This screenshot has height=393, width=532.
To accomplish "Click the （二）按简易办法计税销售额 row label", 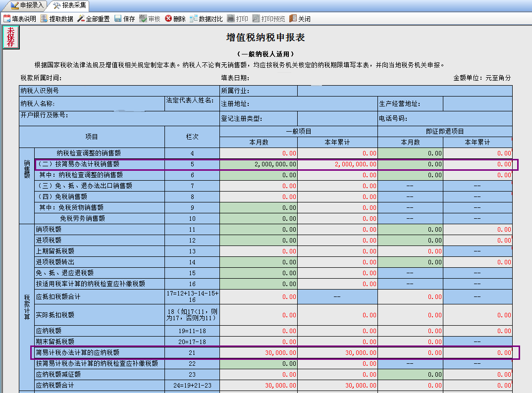I will (78, 164).
